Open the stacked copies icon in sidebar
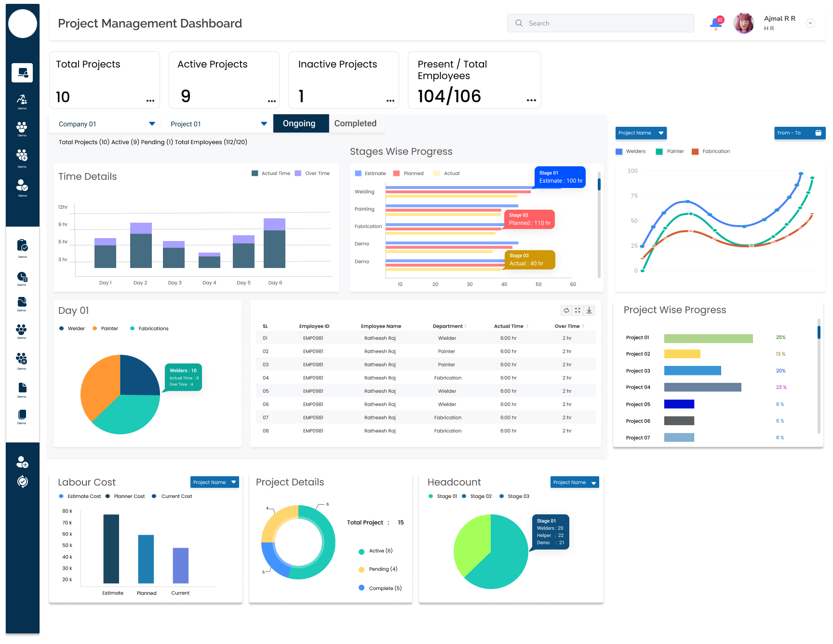Viewport: 833px width, 644px height. pyautogui.click(x=22, y=415)
